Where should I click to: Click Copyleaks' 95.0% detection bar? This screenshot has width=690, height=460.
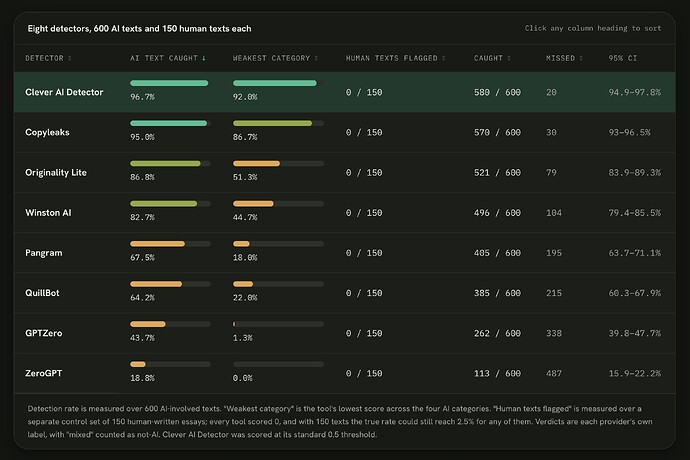pos(170,123)
